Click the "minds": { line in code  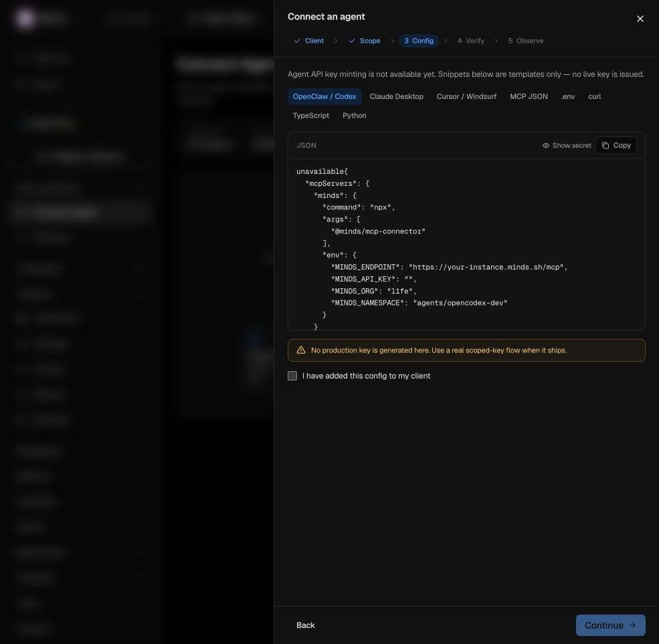tap(335, 196)
